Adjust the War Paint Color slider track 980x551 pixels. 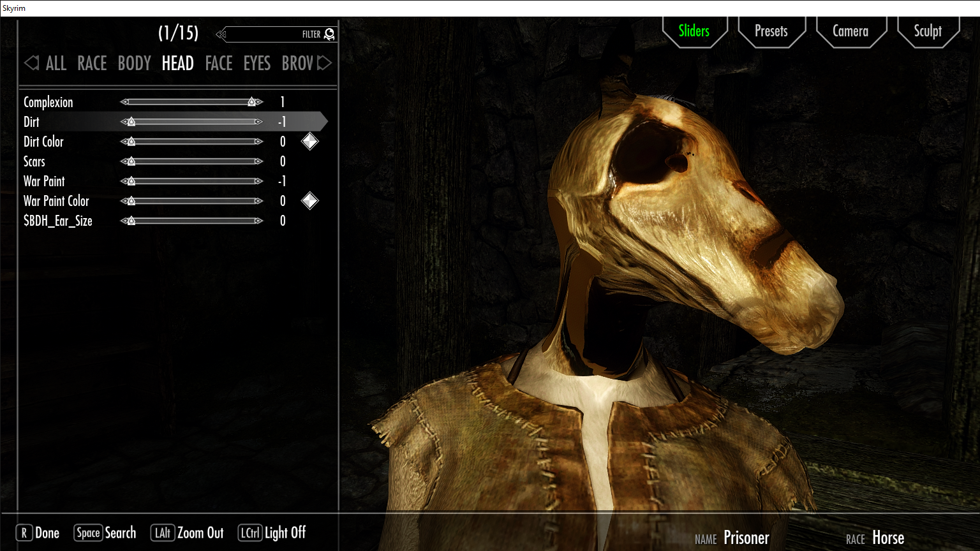coord(191,201)
